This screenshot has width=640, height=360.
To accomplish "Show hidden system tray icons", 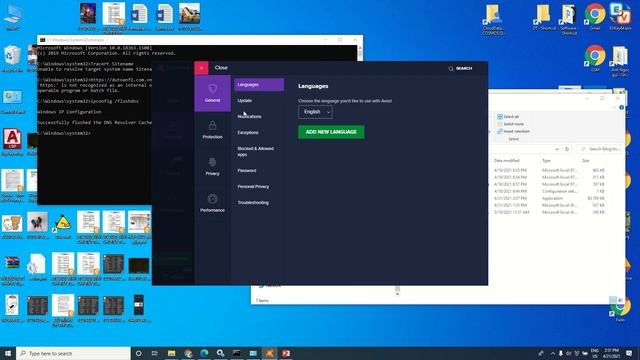I will point(553,353).
